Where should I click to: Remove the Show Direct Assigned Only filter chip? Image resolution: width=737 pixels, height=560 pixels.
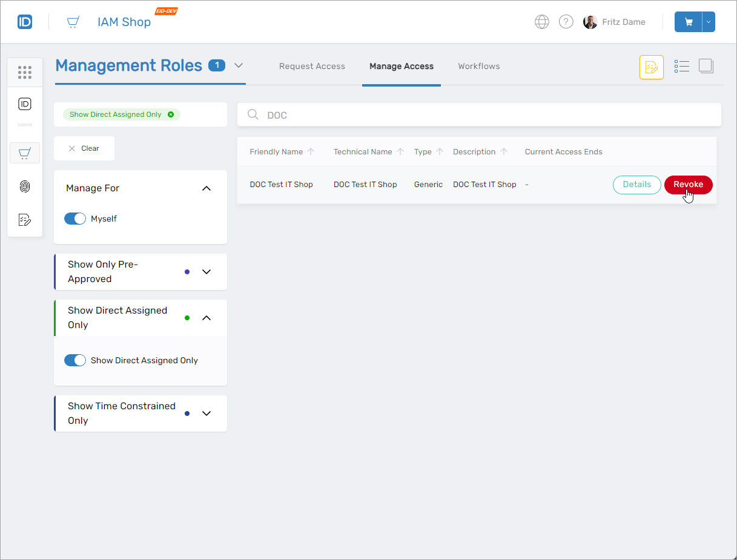pos(171,114)
